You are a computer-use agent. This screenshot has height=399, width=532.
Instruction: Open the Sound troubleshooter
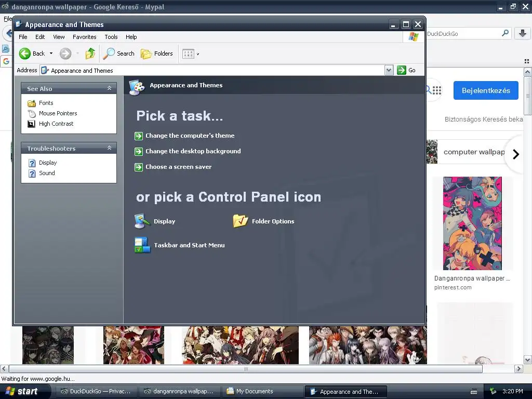coord(46,173)
